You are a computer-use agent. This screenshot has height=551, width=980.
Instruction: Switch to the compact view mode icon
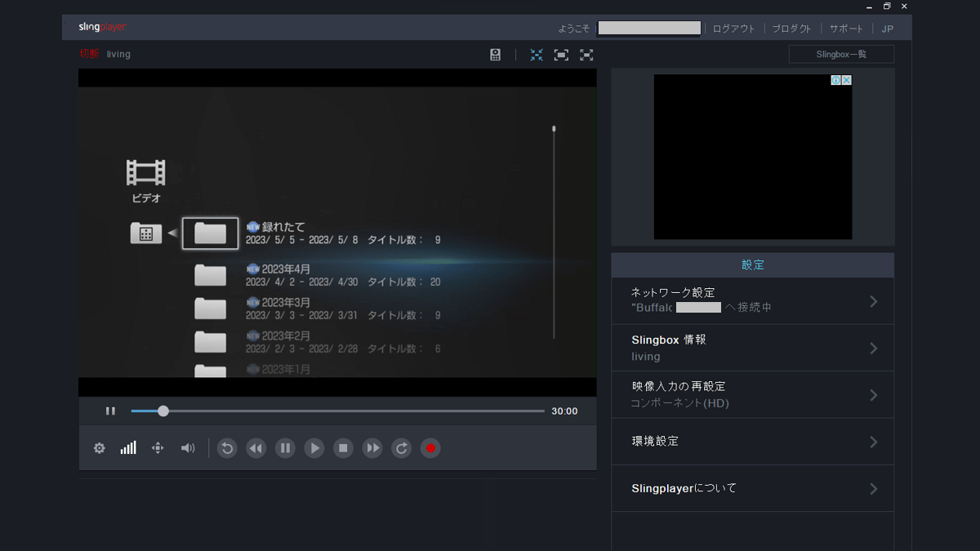[x=537, y=55]
